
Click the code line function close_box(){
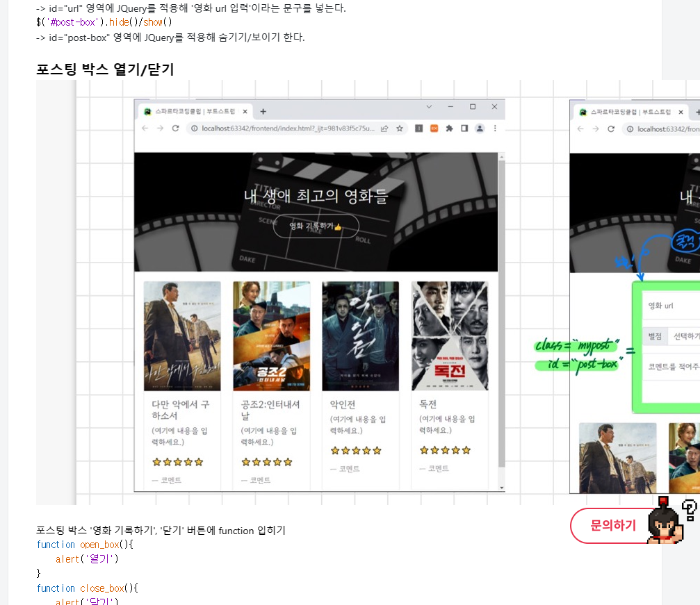point(88,588)
